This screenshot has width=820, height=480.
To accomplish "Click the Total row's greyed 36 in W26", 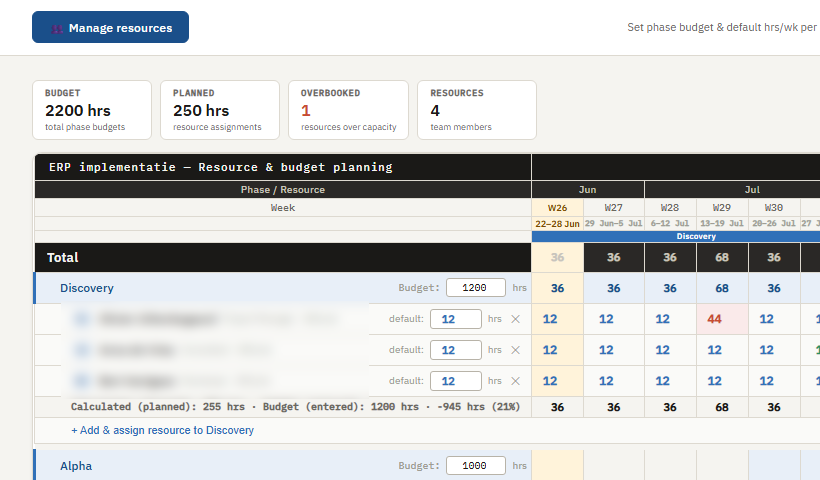I will (x=557, y=257).
